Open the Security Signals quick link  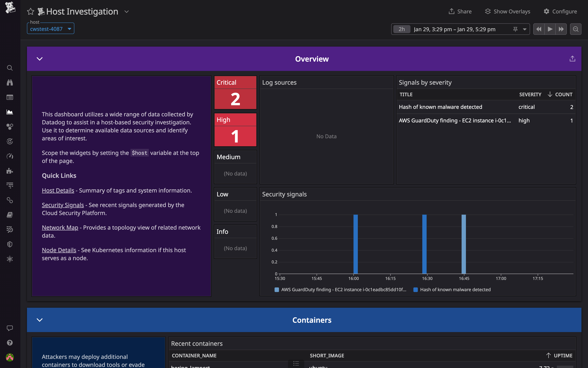coord(63,205)
